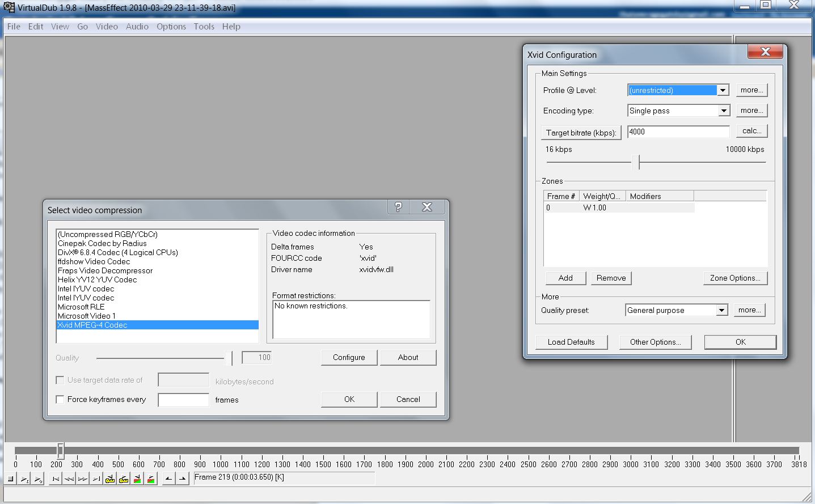Open the Options menu

(x=171, y=27)
